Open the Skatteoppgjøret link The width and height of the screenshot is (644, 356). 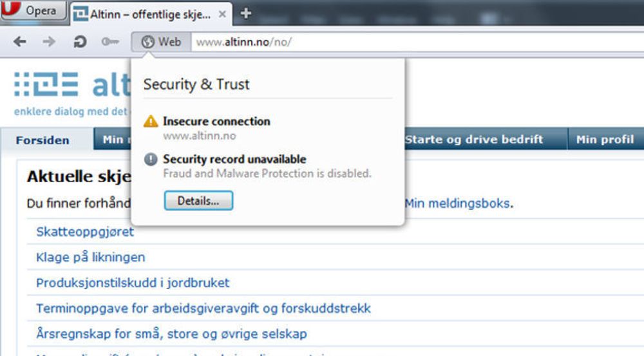[x=85, y=232]
